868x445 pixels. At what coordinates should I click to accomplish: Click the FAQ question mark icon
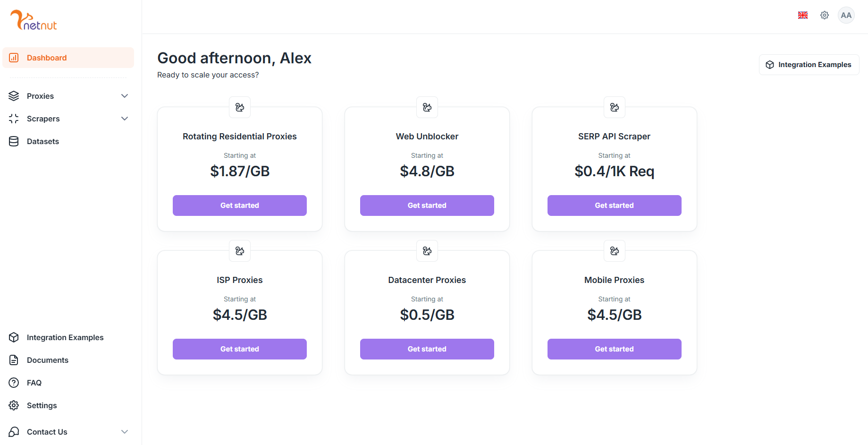coord(14,383)
